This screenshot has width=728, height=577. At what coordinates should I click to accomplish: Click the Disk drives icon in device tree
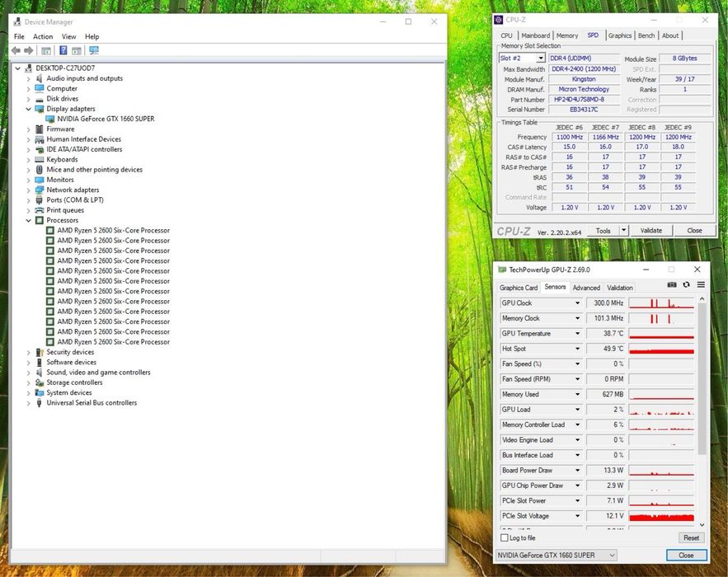pos(40,99)
